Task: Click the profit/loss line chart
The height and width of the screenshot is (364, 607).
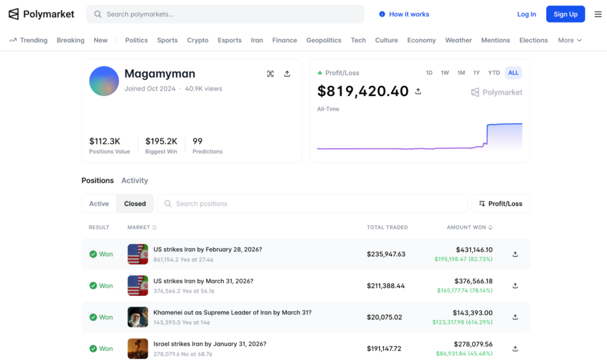Action: [420, 136]
